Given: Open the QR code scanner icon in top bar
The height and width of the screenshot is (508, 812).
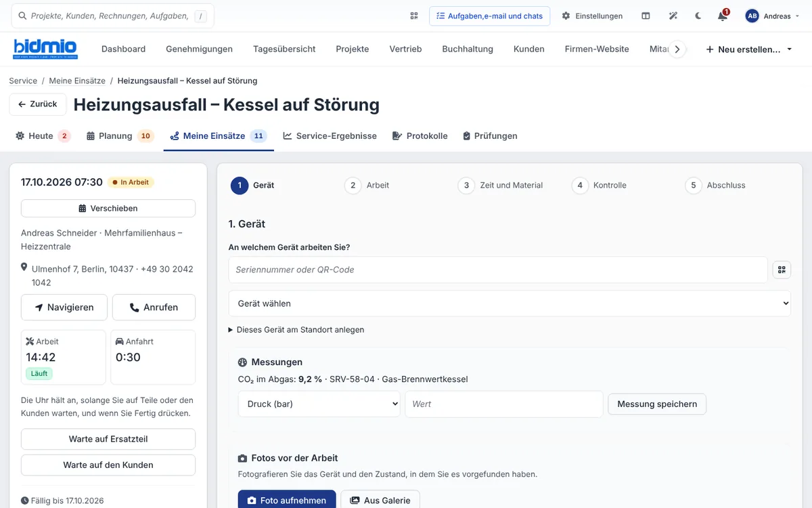Looking at the screenshot, I should (414, 16).
